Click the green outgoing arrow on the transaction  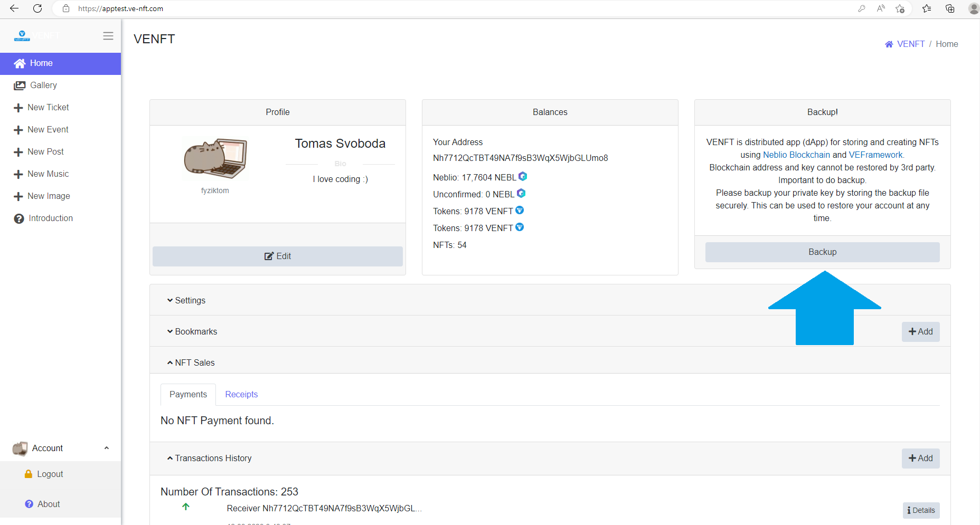point(186,507)
